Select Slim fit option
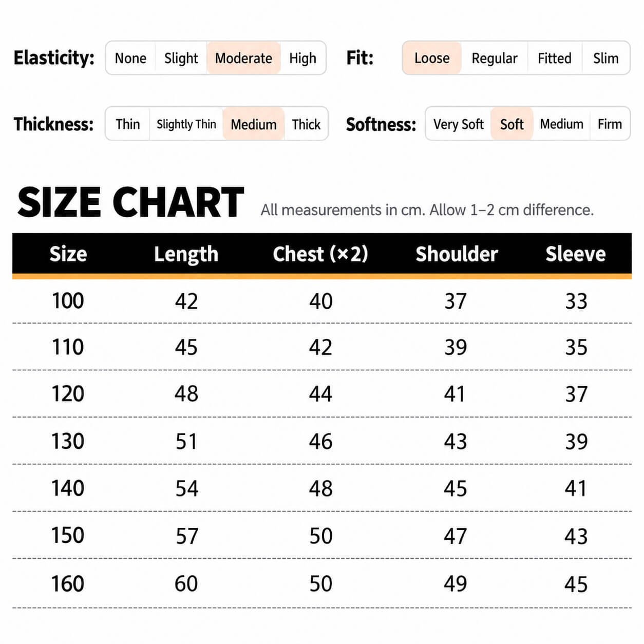644x644 pixels. coord(605,58)
